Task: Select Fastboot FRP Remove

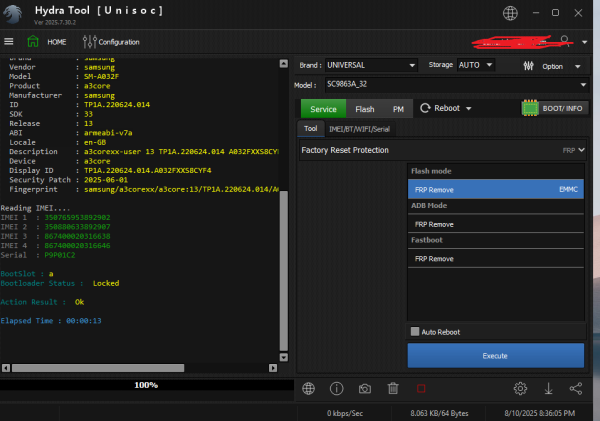Action: (x=496, y=258)
